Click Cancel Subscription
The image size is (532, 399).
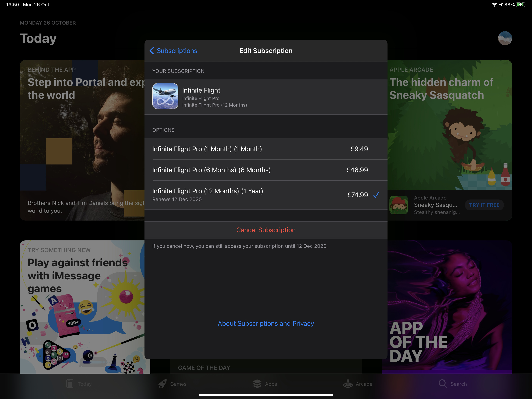tap(266, 230)
